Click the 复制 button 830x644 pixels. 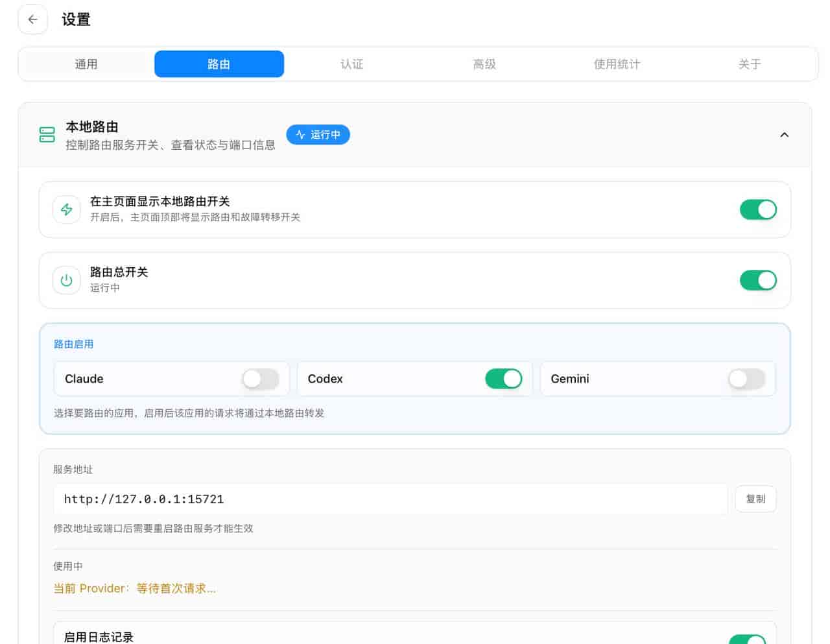755,499
